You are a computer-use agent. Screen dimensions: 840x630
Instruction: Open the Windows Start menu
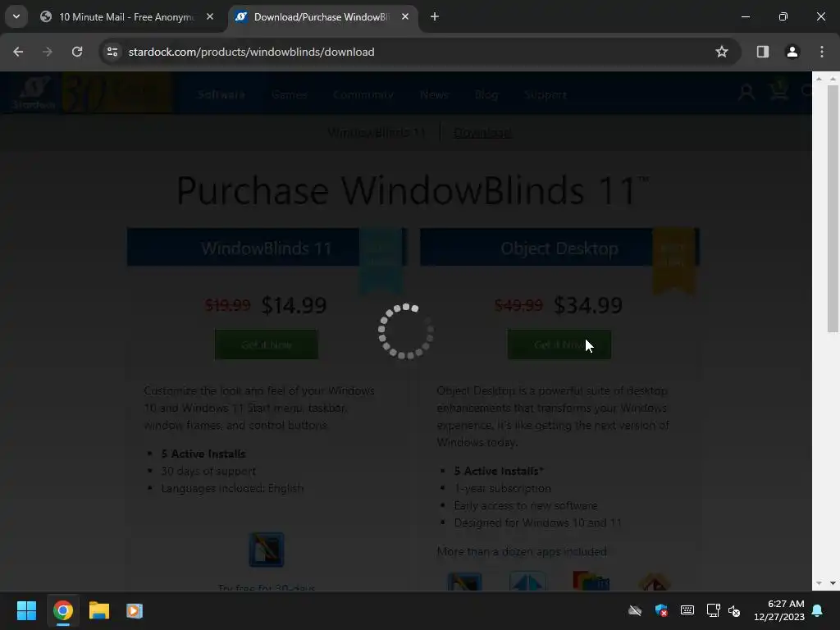(x=26, y=610)
